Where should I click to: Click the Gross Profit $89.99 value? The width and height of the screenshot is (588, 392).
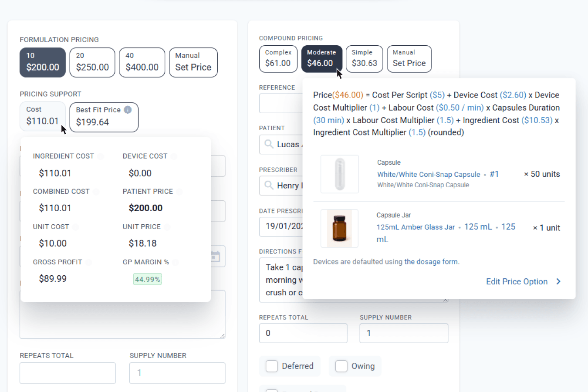(x=53, y=279)
